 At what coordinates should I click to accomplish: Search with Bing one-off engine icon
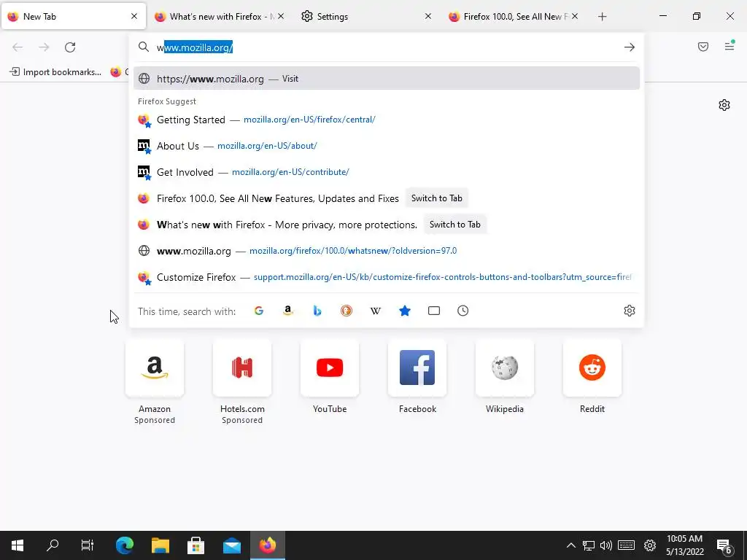(x=317, y=311)
